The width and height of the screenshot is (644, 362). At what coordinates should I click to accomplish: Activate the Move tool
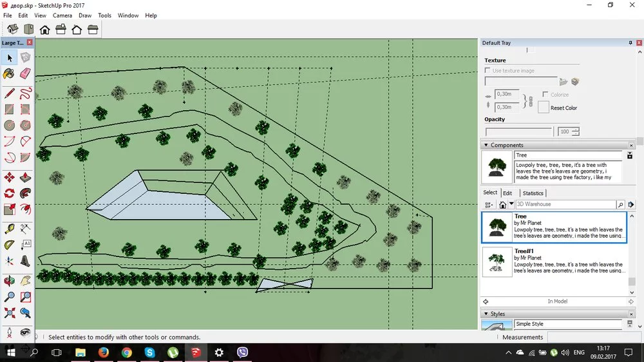click(x=10, y=177)
